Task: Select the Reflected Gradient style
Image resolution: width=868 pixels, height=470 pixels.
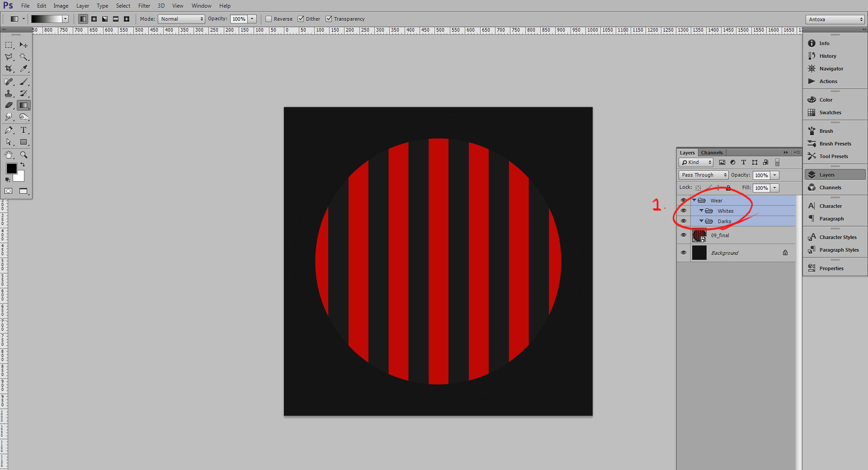Action: [x=116, y=19]
